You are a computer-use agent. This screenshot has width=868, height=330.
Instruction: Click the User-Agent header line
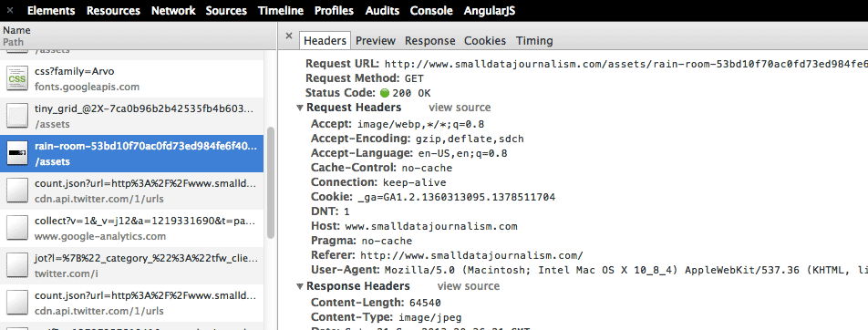coord(589,270)
